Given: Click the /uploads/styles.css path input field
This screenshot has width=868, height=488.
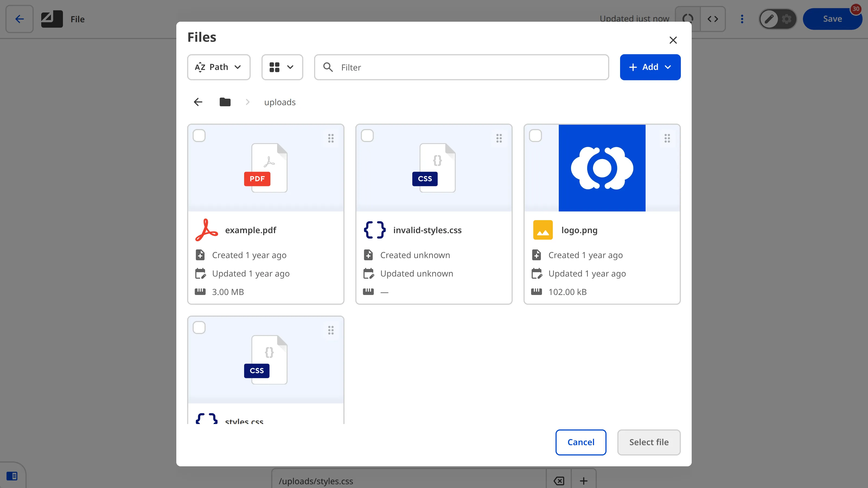Looking at the screenshot, I should click(404, 481).
